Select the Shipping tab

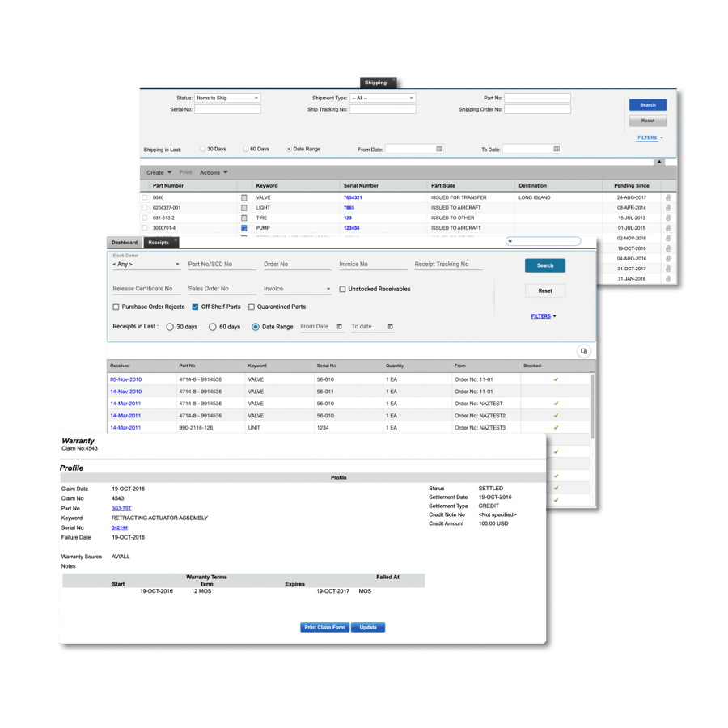(x=376, y=83)
